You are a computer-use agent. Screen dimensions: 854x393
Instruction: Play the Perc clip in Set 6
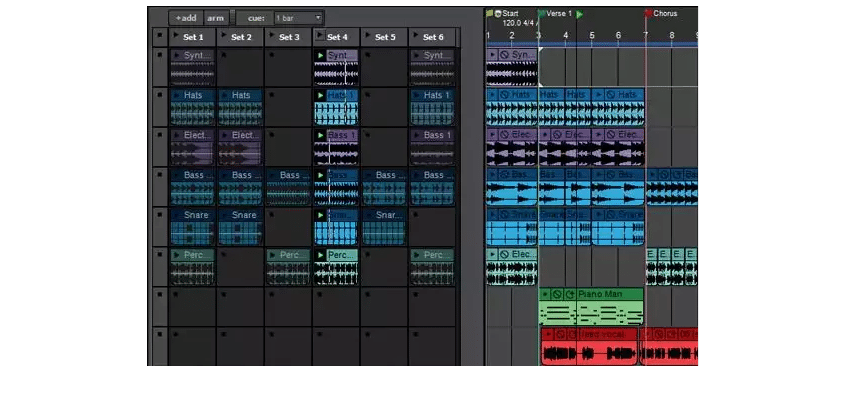[x=416, y=254]
